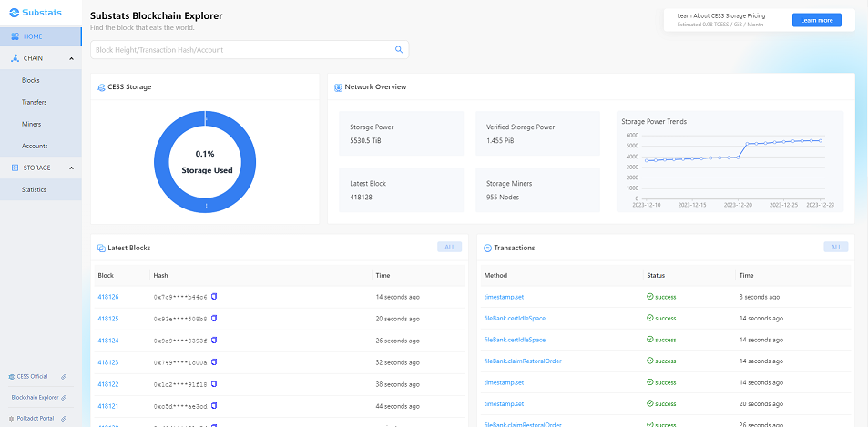Click the Method column header
Image resolution: width=868 pixels, height=427 pixels.
coord(495,275)
